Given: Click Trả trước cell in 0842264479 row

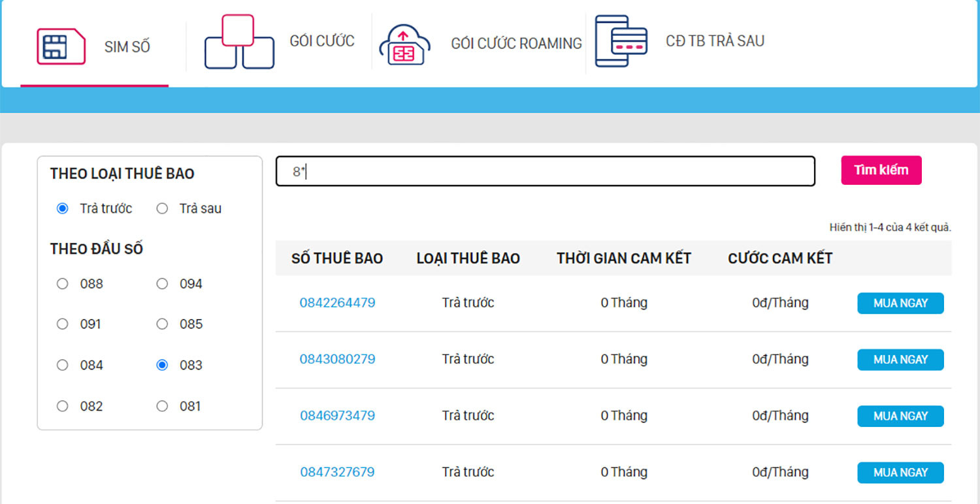Looking at the screenshot, I should 468,303.
